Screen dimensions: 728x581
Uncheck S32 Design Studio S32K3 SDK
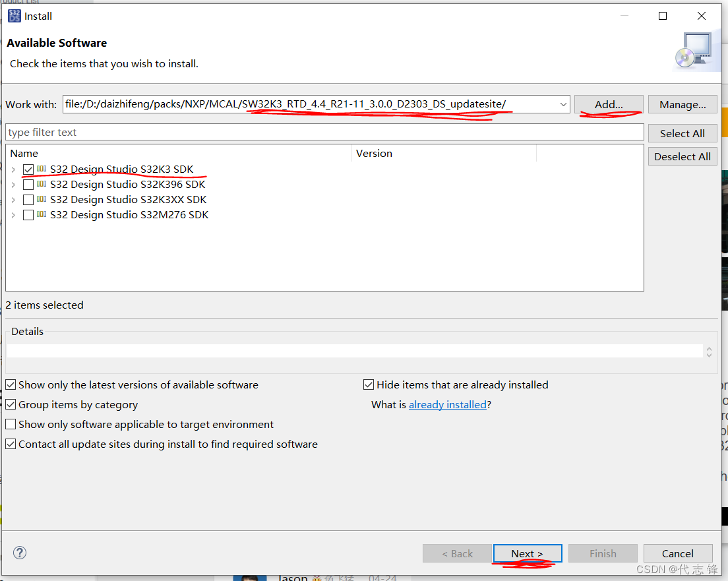tap(28, 169)
